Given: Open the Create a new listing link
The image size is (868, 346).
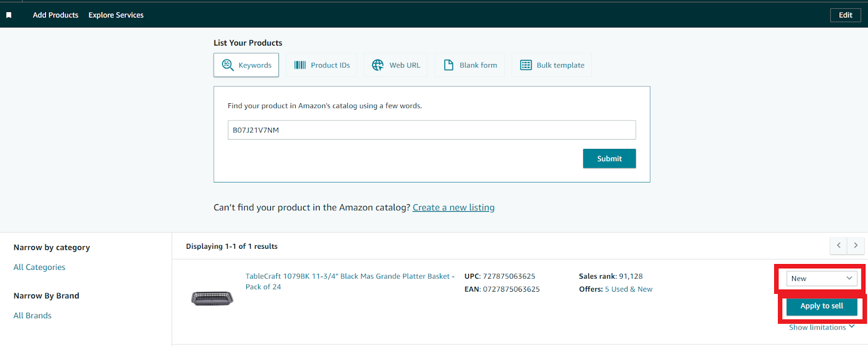Looking at the screenshot, I should pos(454,207).
